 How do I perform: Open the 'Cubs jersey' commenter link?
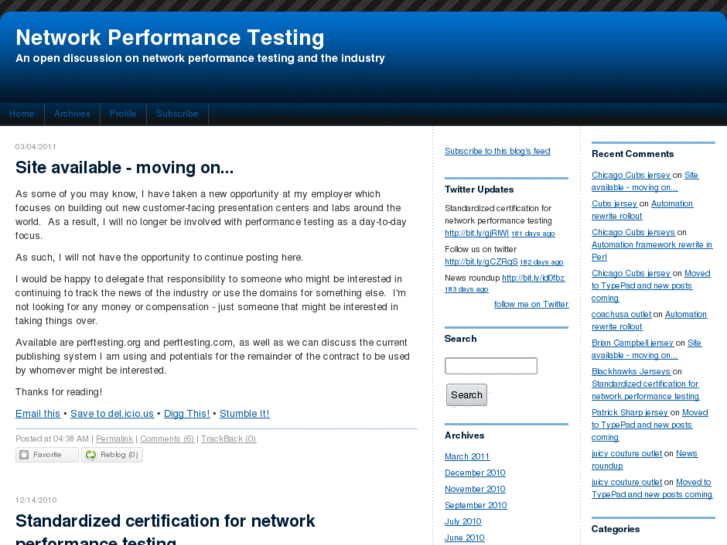click(x=614, y=204)
